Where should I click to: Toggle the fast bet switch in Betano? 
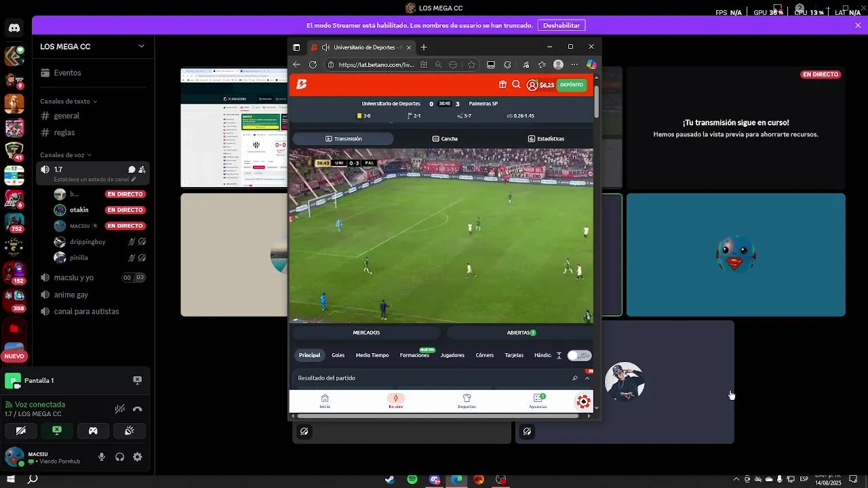click(x=579, y=355)
